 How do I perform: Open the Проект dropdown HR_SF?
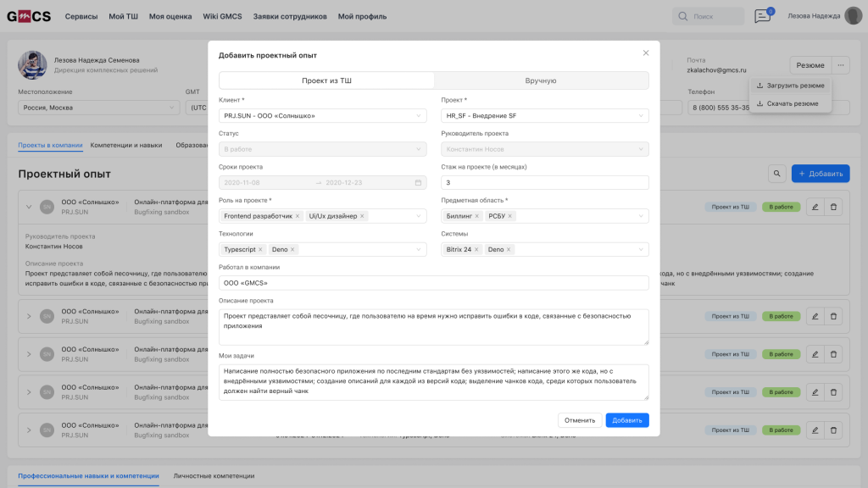[641, 115]
